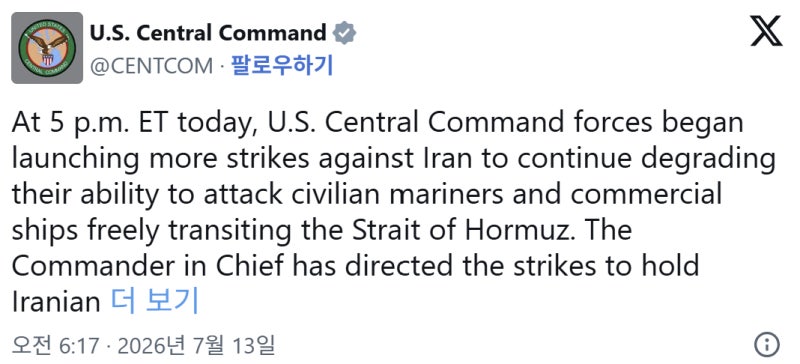800x364 pixels.
Task: Click the 2026년 7월 13일 date
Action: click(x=196, y=346)
